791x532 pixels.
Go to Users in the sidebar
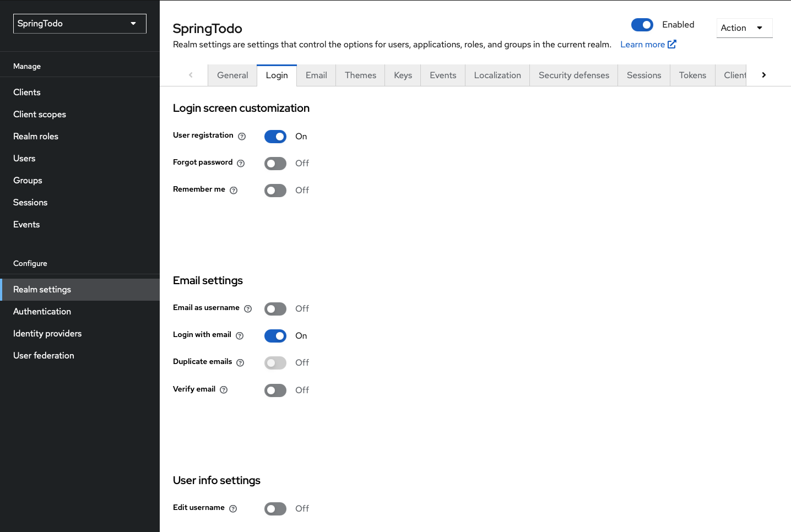[80, 158]
